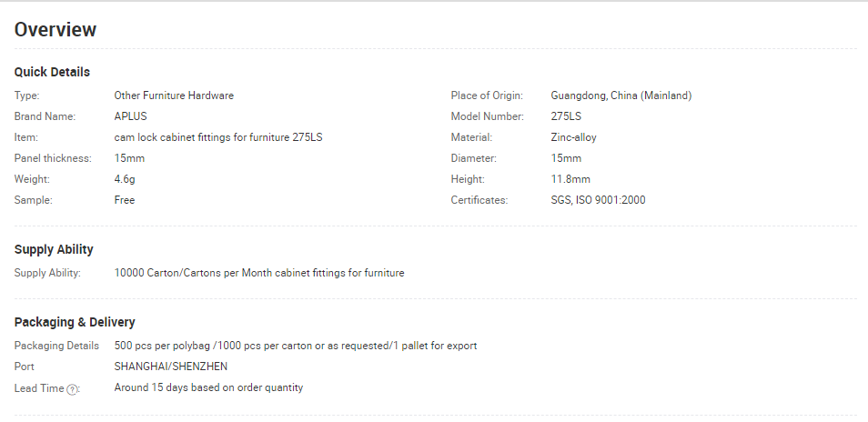Click the Overview heading
The width and height of the screenshot is (868, 422).
point(56,29)
